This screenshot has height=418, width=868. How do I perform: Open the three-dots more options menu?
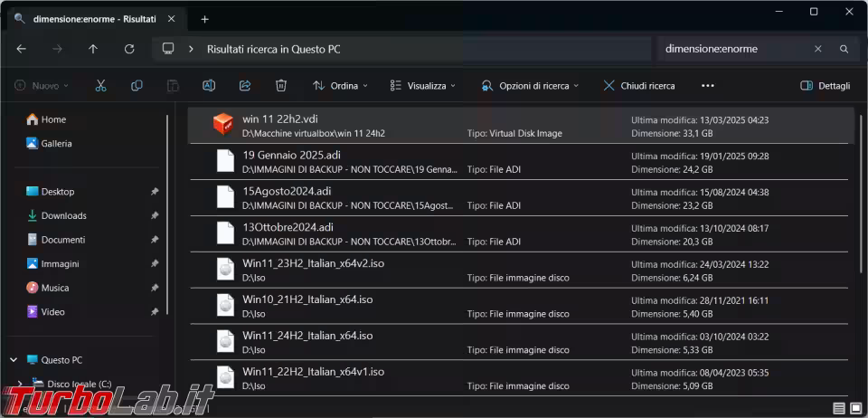(x=707, y=86)
